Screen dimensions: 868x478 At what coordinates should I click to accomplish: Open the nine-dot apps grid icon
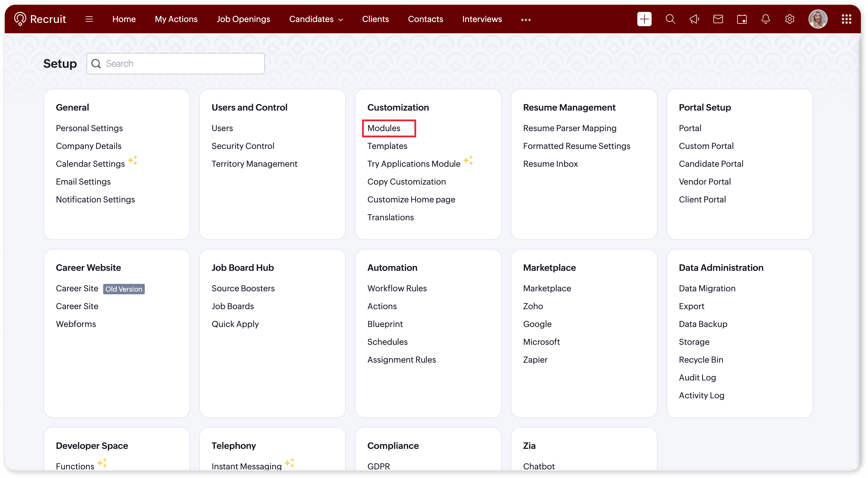846,19
